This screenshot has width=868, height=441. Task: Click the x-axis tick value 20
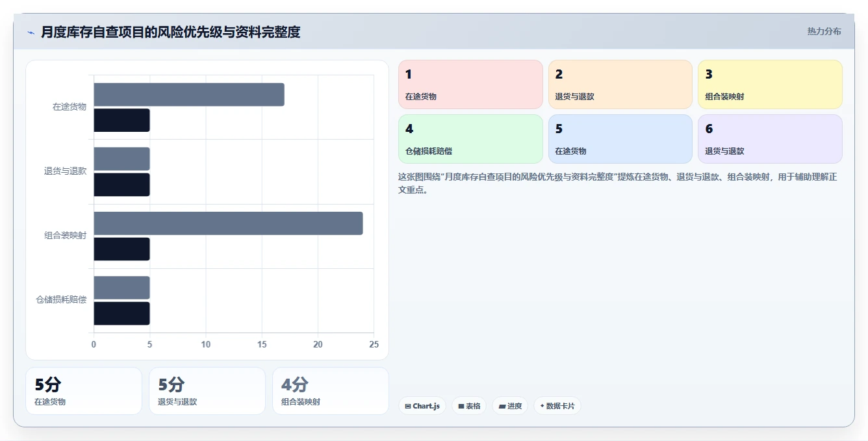pyautogui.click(x=318, y=344)
